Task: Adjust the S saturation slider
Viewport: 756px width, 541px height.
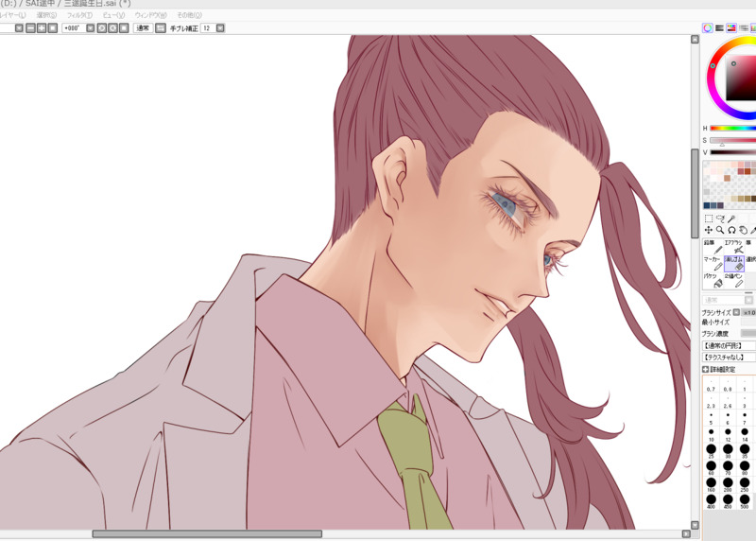Action: [x=733, y=140]
